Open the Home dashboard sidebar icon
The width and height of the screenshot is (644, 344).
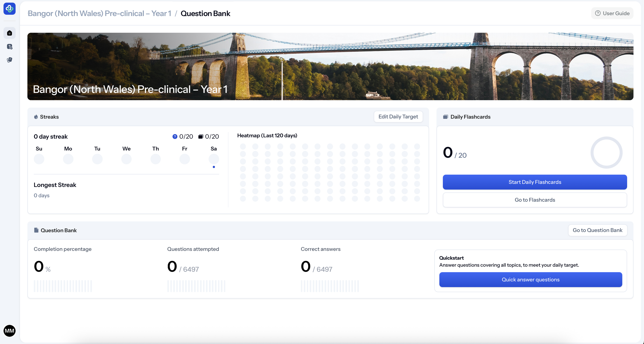click(9, 33)
